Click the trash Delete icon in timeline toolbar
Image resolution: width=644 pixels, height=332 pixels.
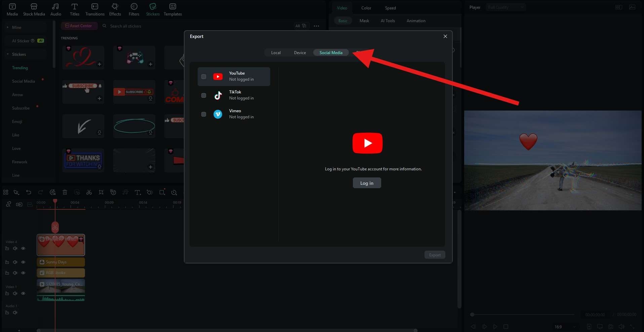tap(65, 192)
